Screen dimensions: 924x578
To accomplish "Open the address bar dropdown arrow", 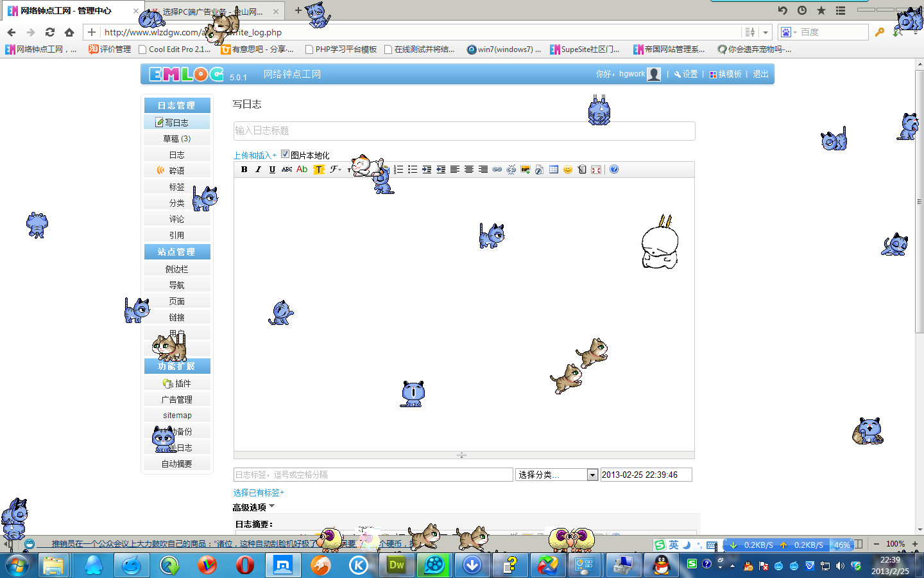I will (766, 32).
